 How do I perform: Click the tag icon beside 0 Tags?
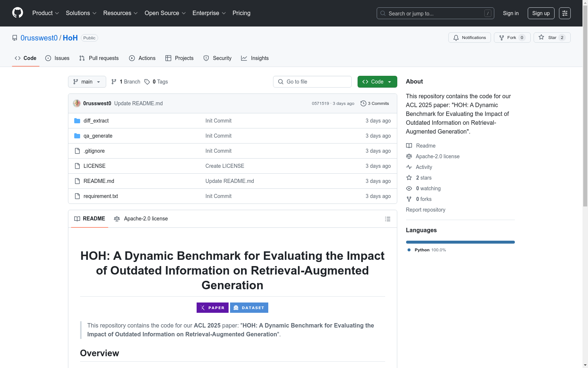pos(147,82)
